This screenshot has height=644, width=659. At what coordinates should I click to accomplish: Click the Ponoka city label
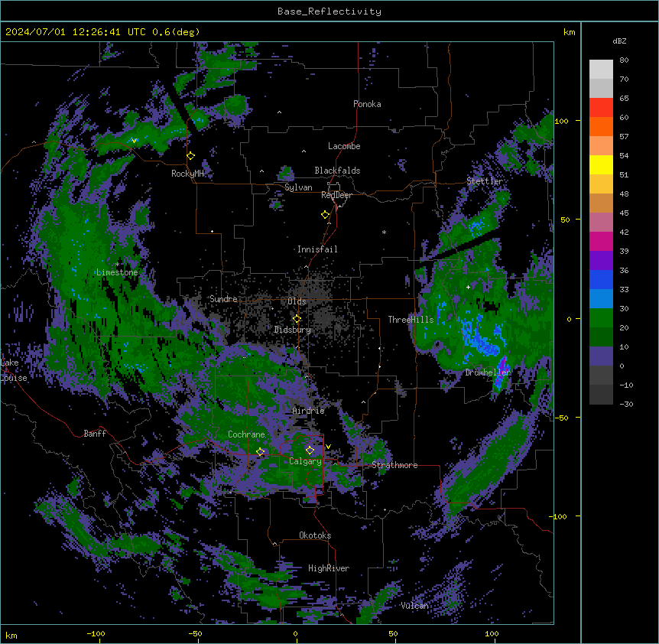pos(367,104)
